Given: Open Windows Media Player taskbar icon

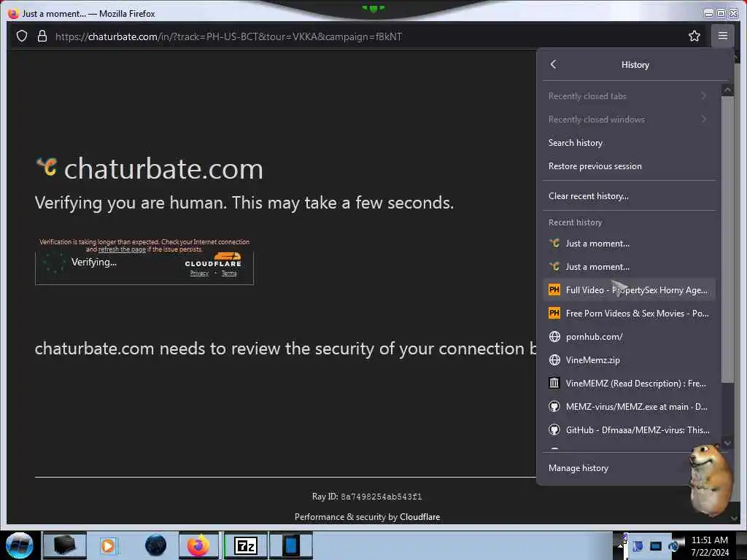Looking at the screenshot, I should (108, 546).
